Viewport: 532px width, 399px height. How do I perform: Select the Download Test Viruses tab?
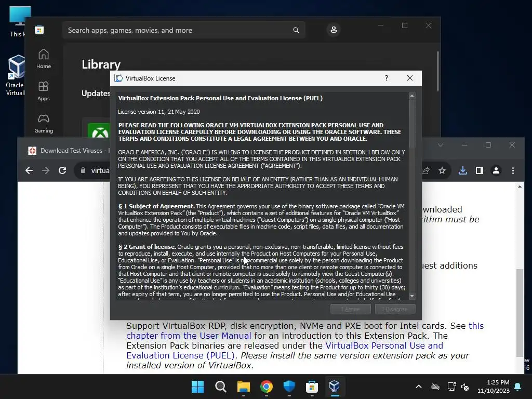pos(68,150)
